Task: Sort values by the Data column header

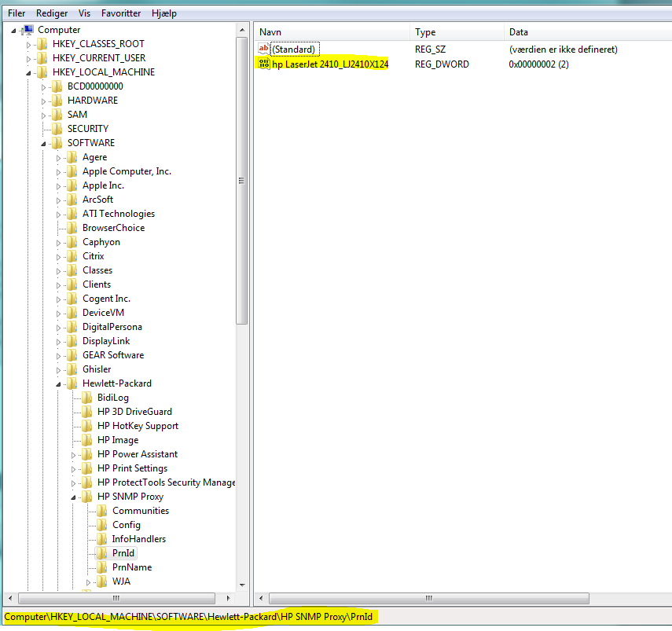Action: [588, 32]
